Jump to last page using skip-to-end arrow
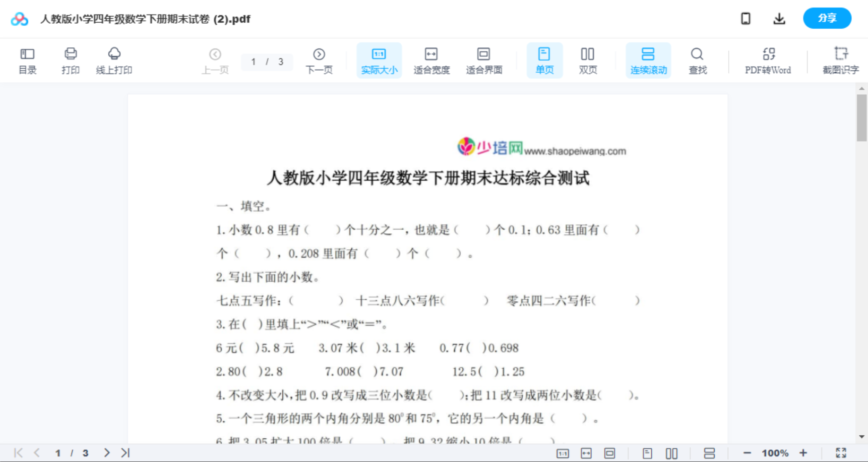This screenshot has height=462, width=868. 125,452
